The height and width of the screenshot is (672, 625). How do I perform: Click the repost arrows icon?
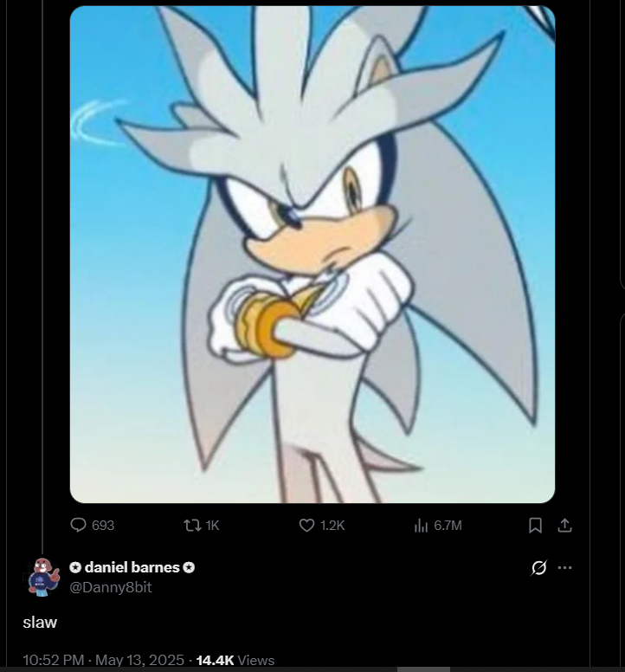click(x=192, y=526)
